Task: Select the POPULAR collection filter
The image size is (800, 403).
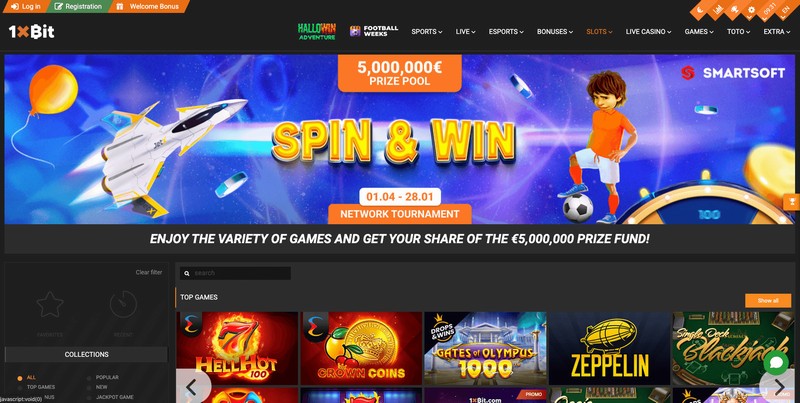Action: pyautogui.click(x=103, y=377)
